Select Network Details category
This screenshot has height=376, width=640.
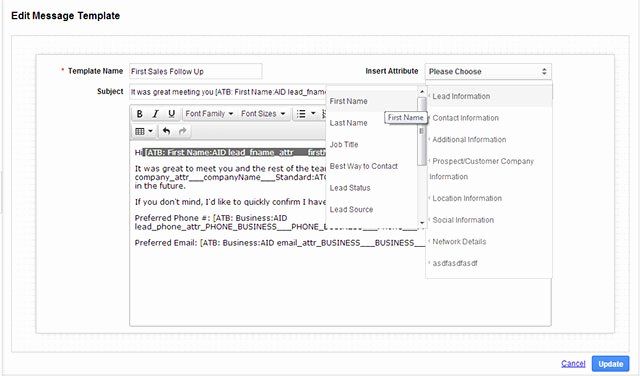(x=489, y=242)
